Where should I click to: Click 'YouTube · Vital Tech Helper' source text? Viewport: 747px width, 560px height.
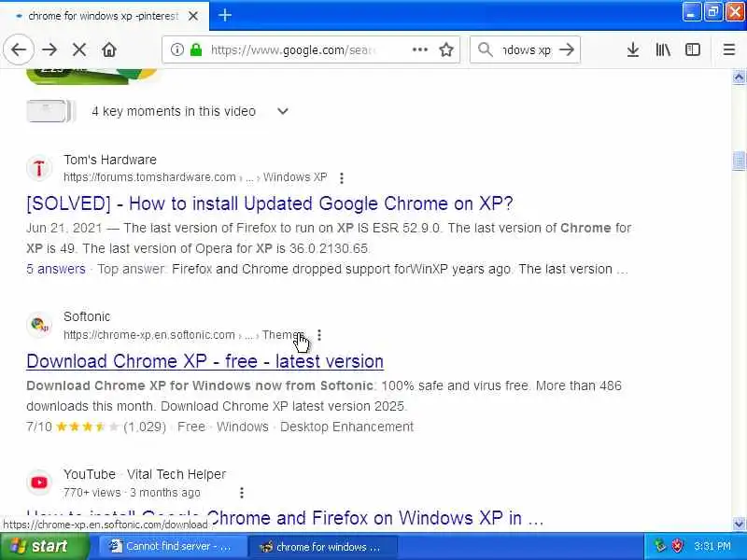(x=145, y=474)
